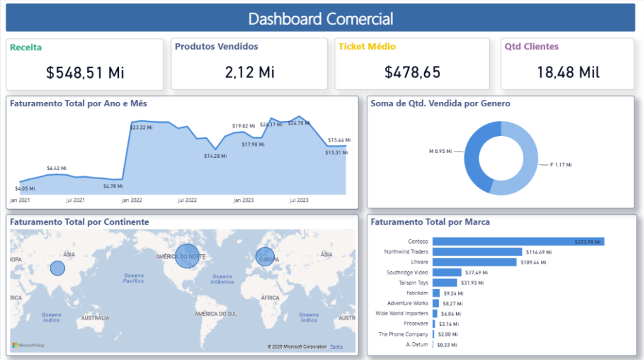Select the $6,43 Mi data label
This screenshot has width=644, height=360.
tap(57, 168)
